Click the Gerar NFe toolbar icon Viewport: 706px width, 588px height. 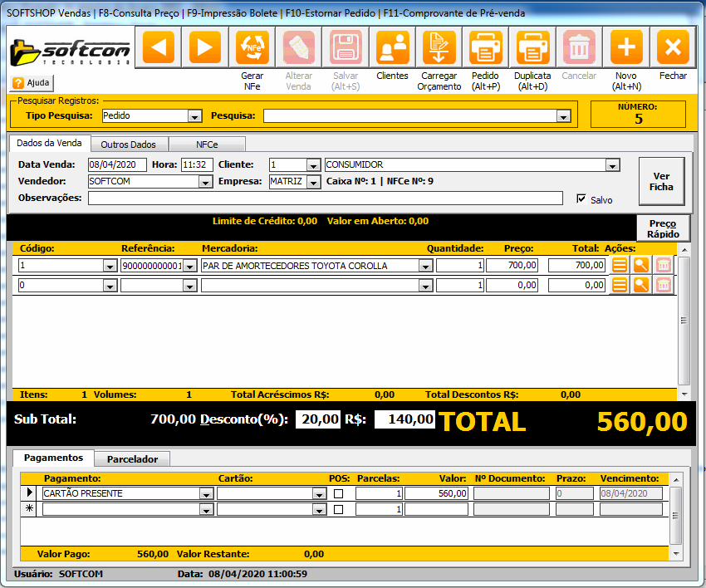pyautogui.click(x=252, y=47)
